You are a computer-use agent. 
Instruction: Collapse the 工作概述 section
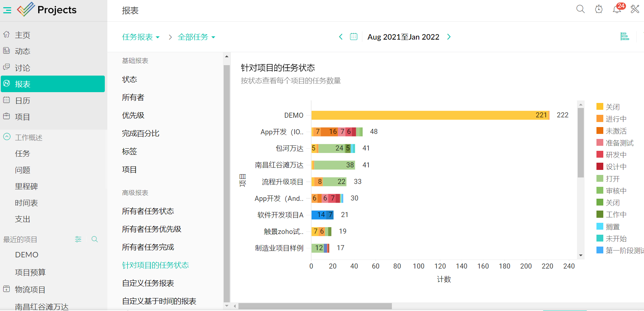tap(7, 137)
